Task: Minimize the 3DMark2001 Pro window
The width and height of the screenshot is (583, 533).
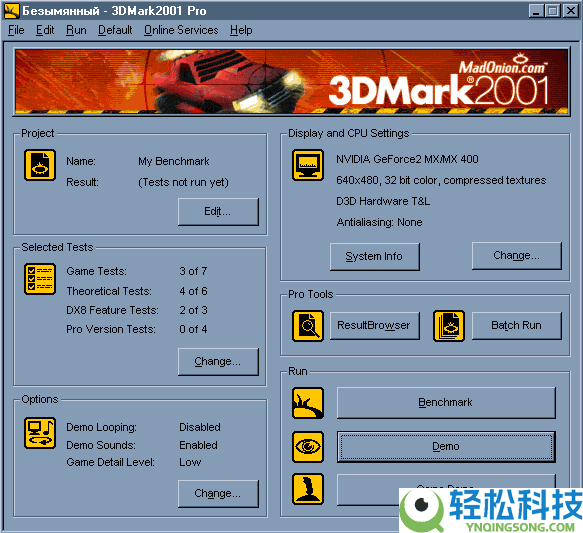Action: (536, 11)
